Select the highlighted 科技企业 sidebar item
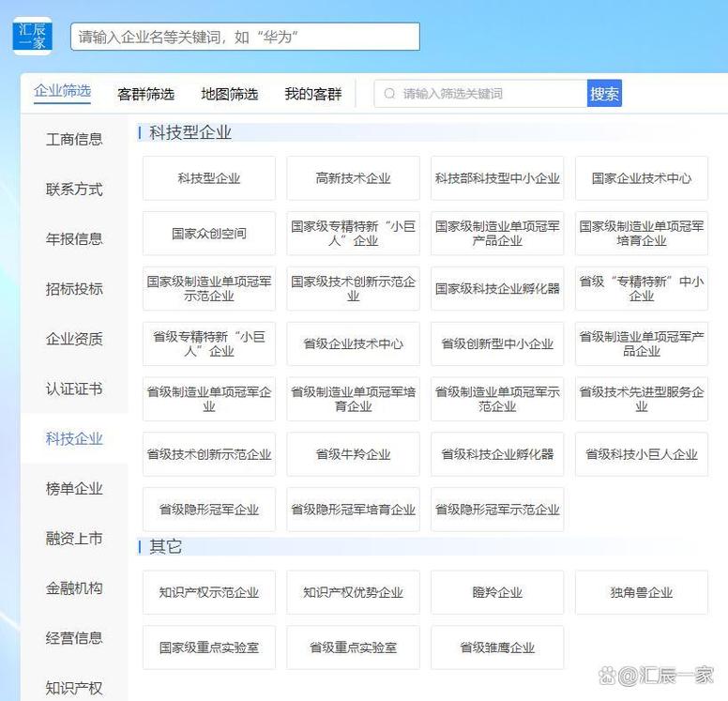Viewport: 728px width, 701px height. (74, 438)
